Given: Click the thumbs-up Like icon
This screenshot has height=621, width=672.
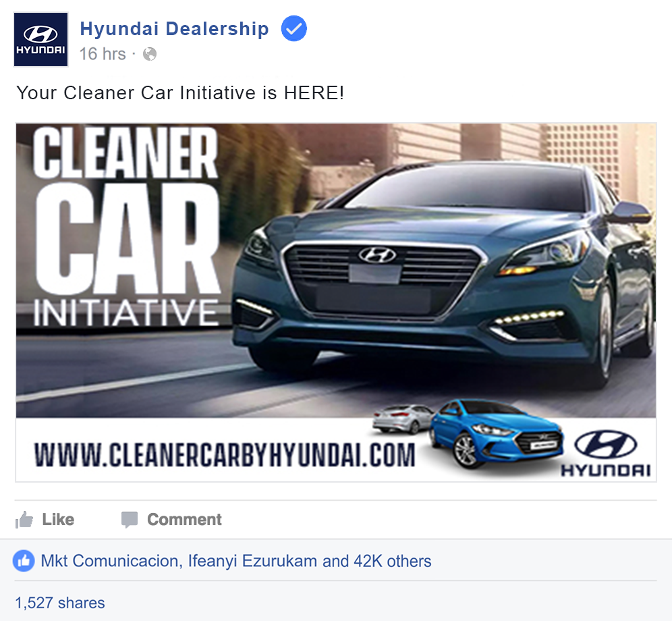Looking at the screenshot, I should pyautogui.click(x=24, y=520).
